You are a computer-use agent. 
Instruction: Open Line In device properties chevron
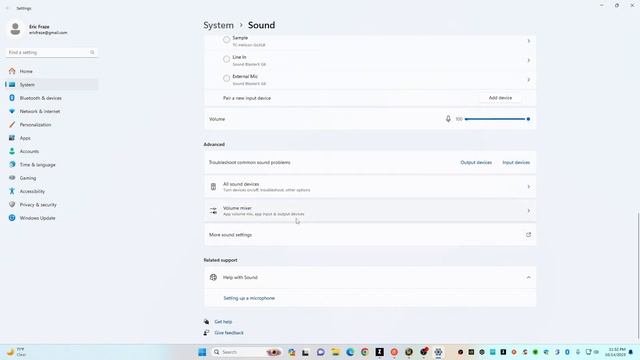(x=529, y=60)
